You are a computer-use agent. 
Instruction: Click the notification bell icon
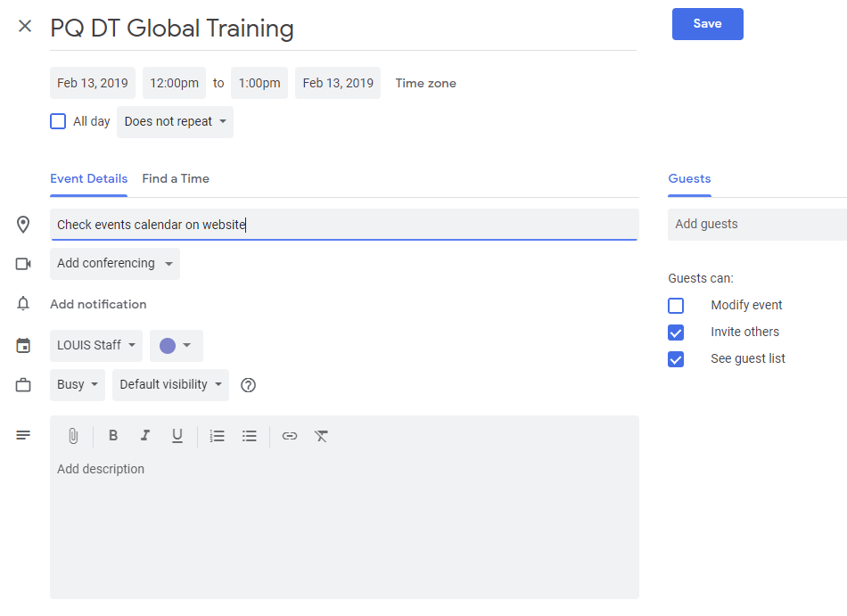coord(23,304)
